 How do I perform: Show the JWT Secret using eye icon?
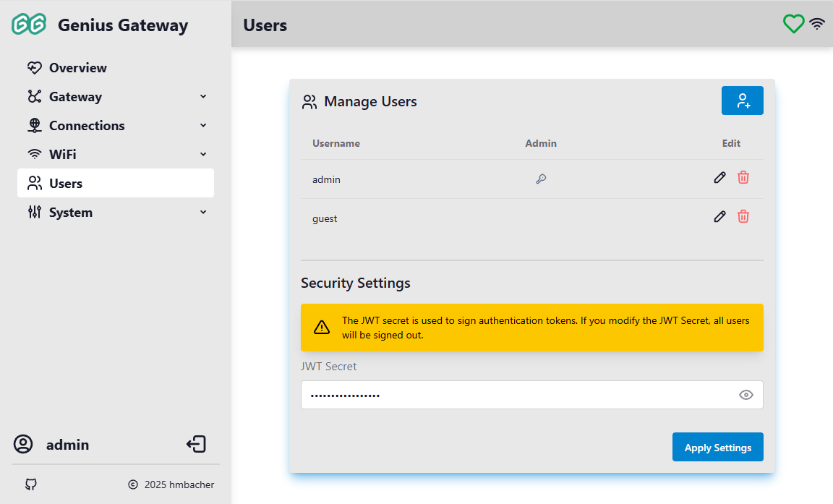(x=746, y=395)
